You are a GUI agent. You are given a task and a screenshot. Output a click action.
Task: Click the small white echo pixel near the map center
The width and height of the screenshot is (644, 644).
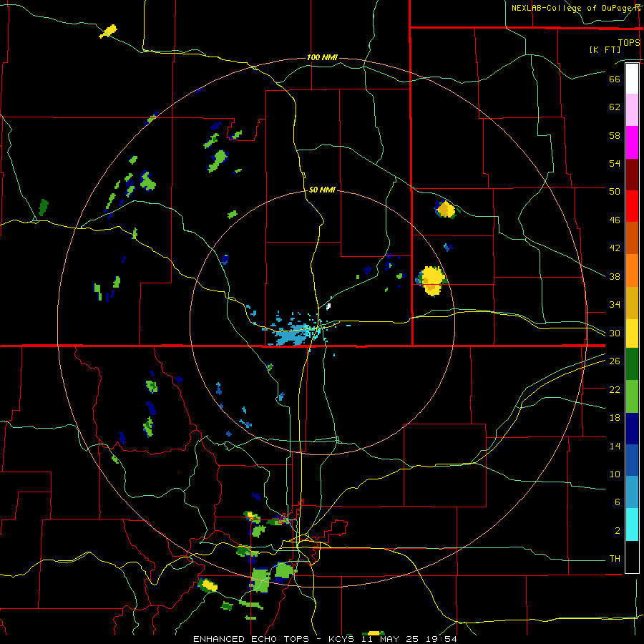[x=328, y=306]
